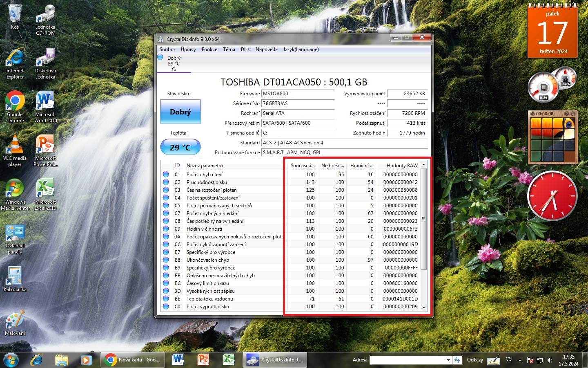Click the volume speaker tray icon
The width and height of the screenshot is (588, 368).
point(550,360)
